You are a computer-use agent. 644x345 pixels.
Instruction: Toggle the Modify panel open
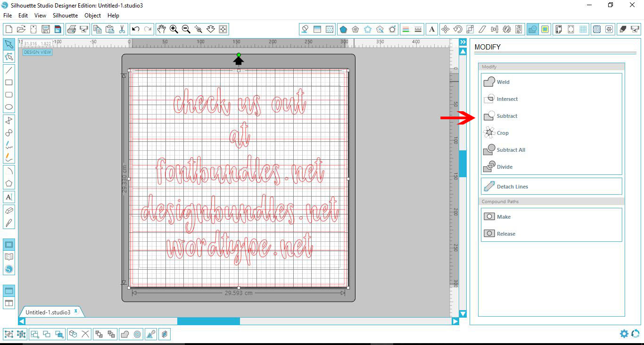click(532, 29)
